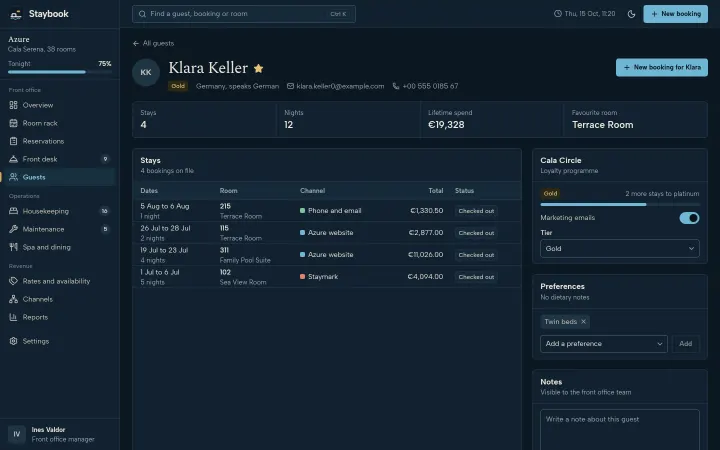Click the plus icon in New booking

tap(654, 14)
